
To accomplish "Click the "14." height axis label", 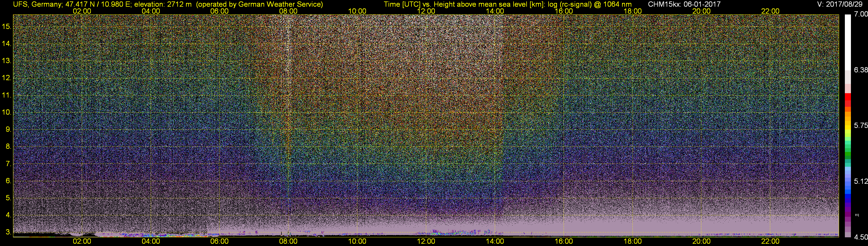I will tap(6, 44).
